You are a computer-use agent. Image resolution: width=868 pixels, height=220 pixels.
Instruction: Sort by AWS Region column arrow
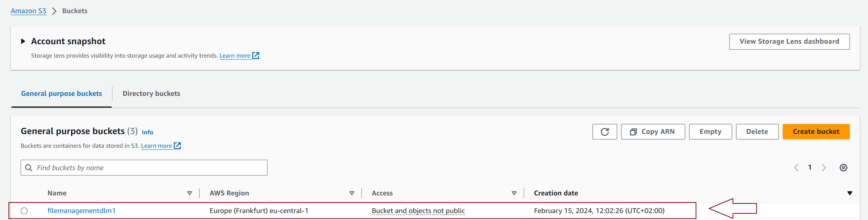352,193
